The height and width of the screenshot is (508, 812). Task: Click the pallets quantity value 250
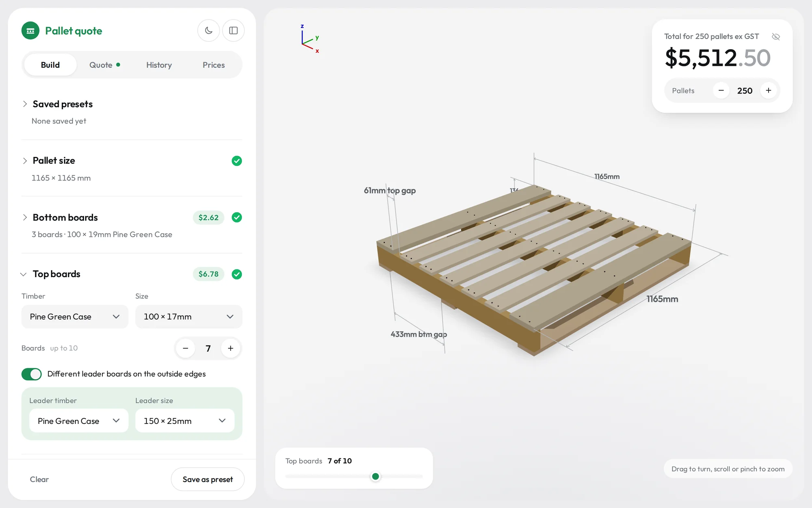(x=745, y=91)
